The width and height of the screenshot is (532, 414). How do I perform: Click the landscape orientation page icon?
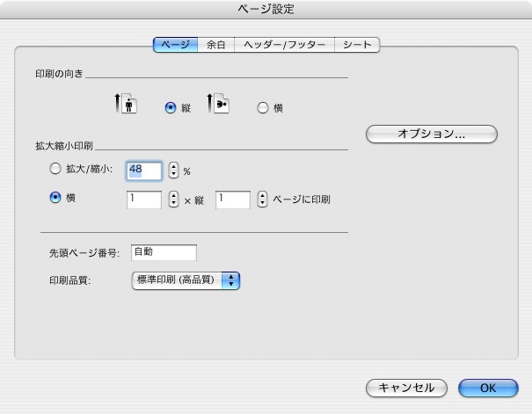pos(218,105)
